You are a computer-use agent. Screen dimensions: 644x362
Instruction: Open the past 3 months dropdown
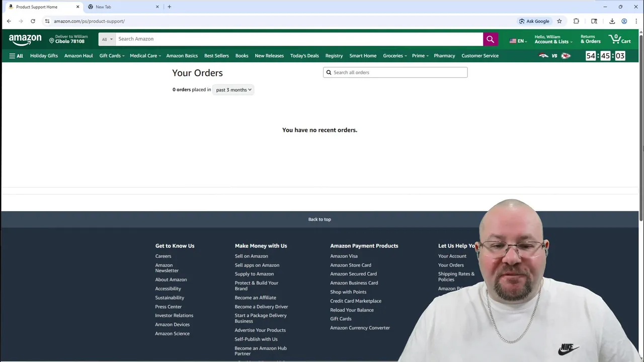[x=233, y=89]
